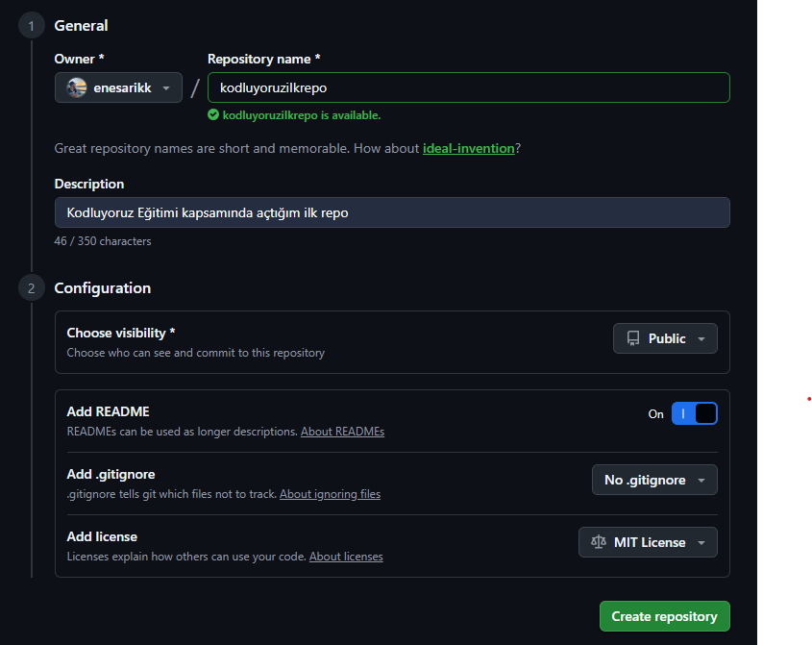Open the About licenses link
This screenshot has height=645, width=812.
346,557
